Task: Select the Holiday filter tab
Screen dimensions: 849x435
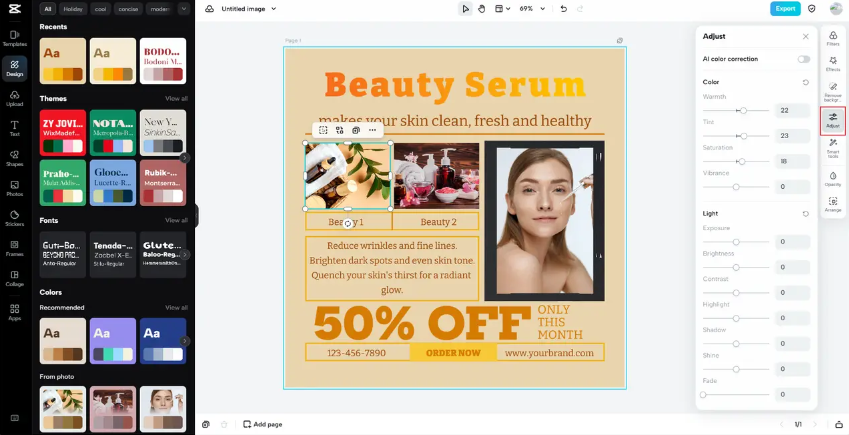Action: tap(73, 9)
